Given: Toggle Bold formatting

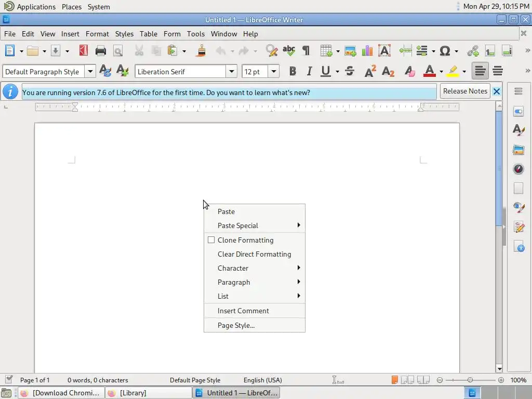Looking at the screenshot, I should 292,71.
